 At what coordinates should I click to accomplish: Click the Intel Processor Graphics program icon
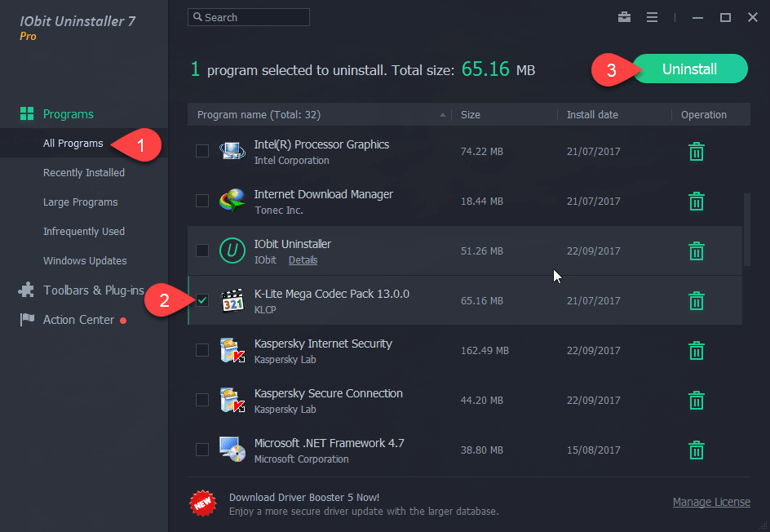[232, 151]
